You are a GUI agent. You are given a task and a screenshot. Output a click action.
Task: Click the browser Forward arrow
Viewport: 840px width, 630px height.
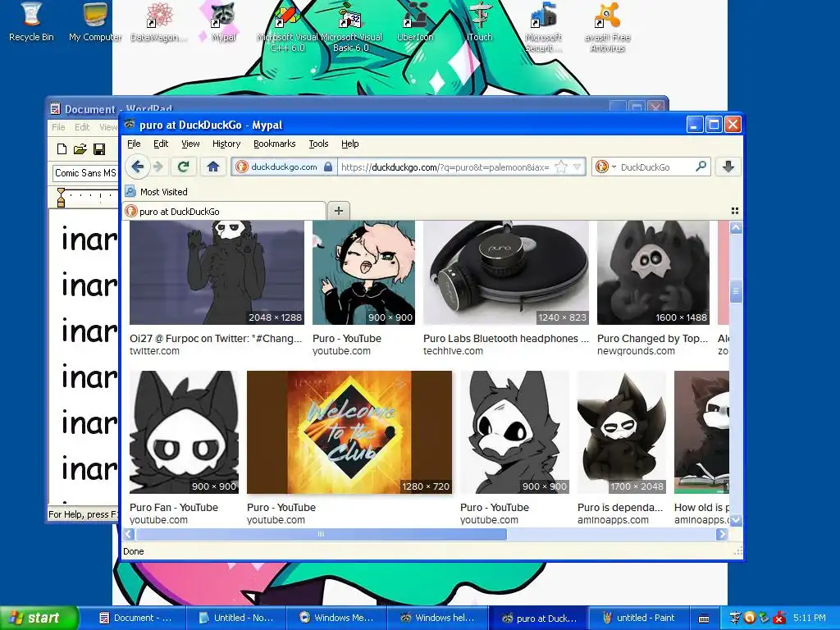158,167
